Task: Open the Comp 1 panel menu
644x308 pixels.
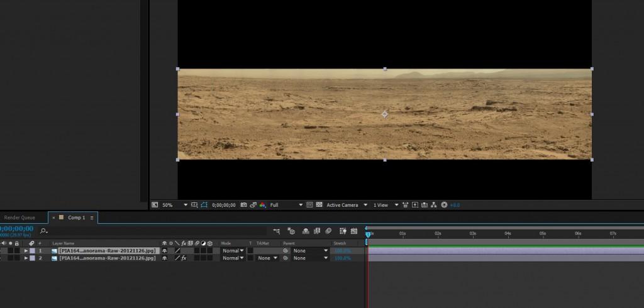Action: (92, 217)
